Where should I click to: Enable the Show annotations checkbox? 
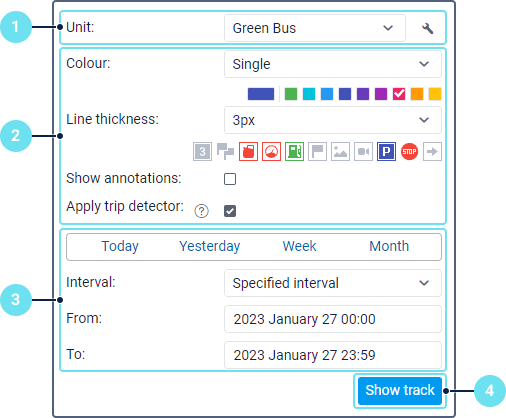pyautogui.click(x=230, y=179)
